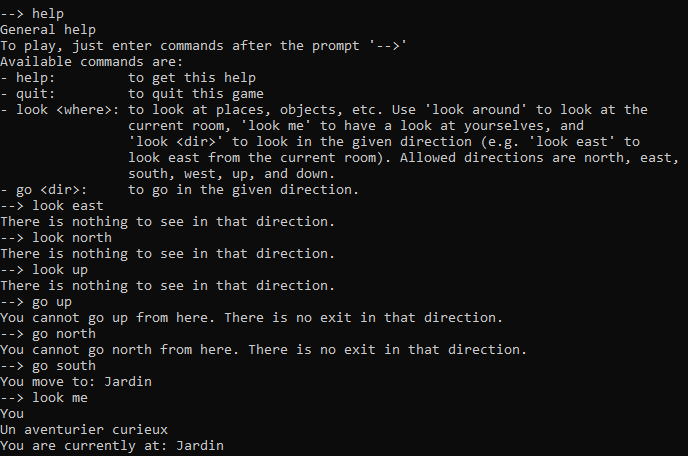The width and height of the screenshot is (688, 456).
Task: Click the '- go <dir>:' command entry
Action: 44,190
